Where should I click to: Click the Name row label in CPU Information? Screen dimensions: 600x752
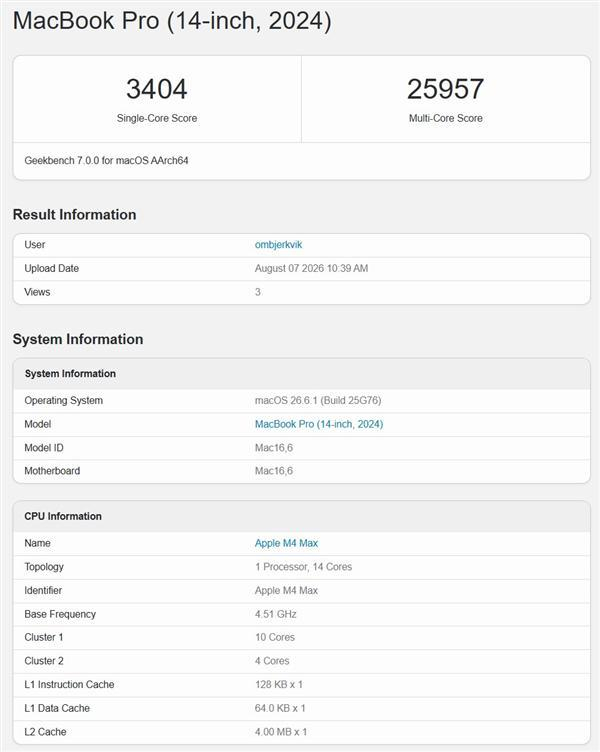point(37,543)
